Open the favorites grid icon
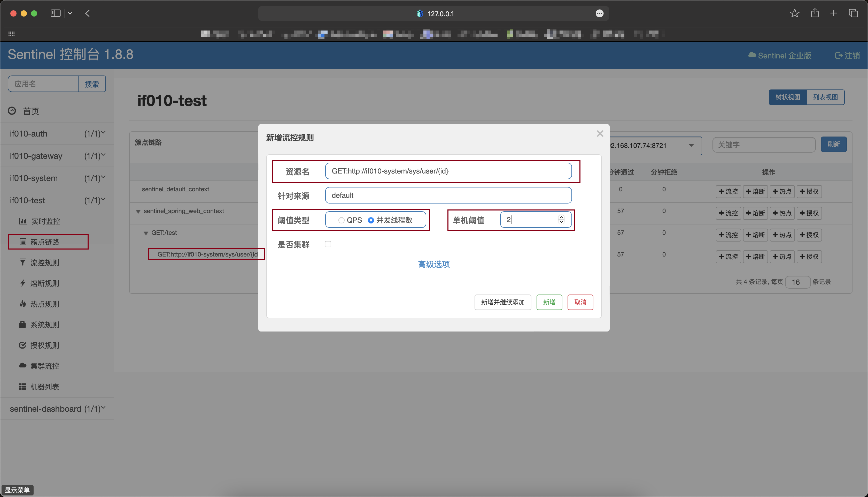The height and width of the screenshot is (497, 868). [x=11, y=34]
